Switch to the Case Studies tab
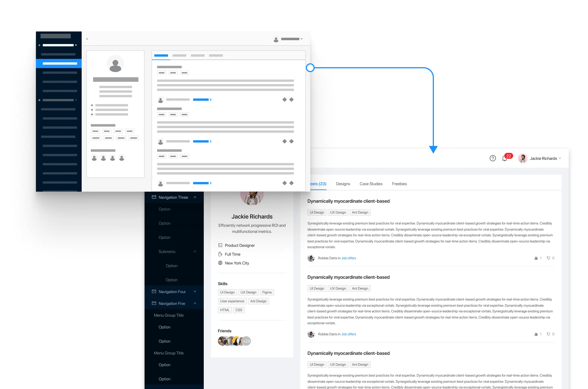The width and height of the screenshot is (588, 389). pos(371,184)
